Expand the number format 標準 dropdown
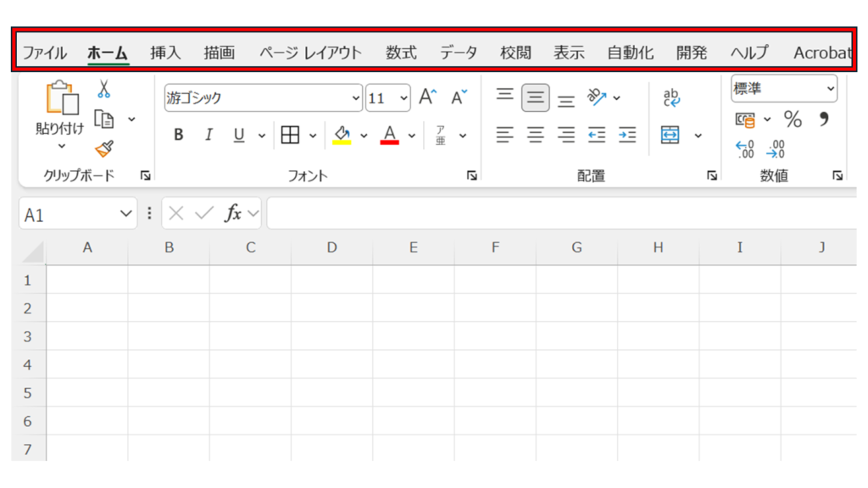868x488 pixels. [829, 89]
